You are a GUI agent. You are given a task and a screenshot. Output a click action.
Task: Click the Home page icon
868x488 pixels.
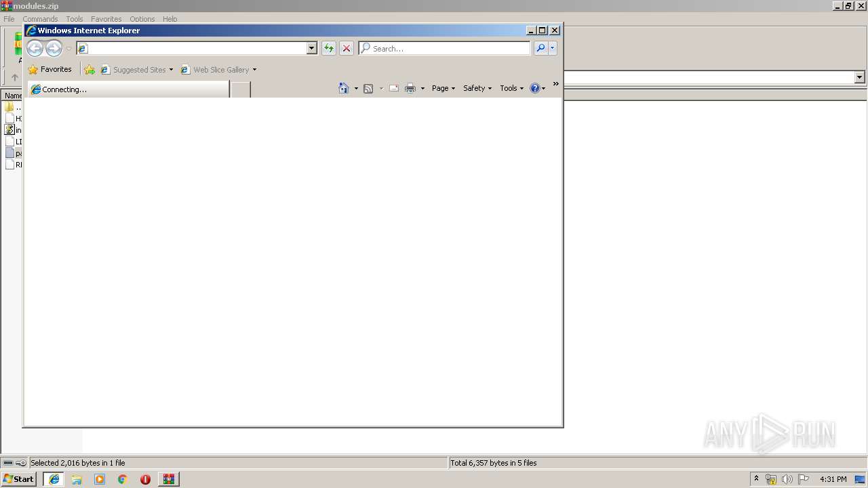coord(344,88)
